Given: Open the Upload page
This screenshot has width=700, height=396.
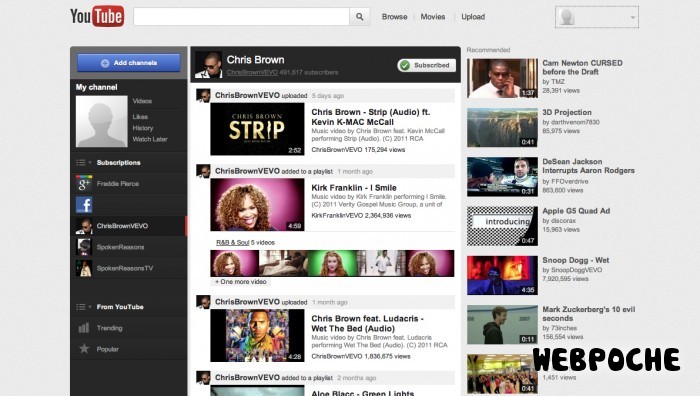Looking at the screenshot, I should tap(473, 17).
